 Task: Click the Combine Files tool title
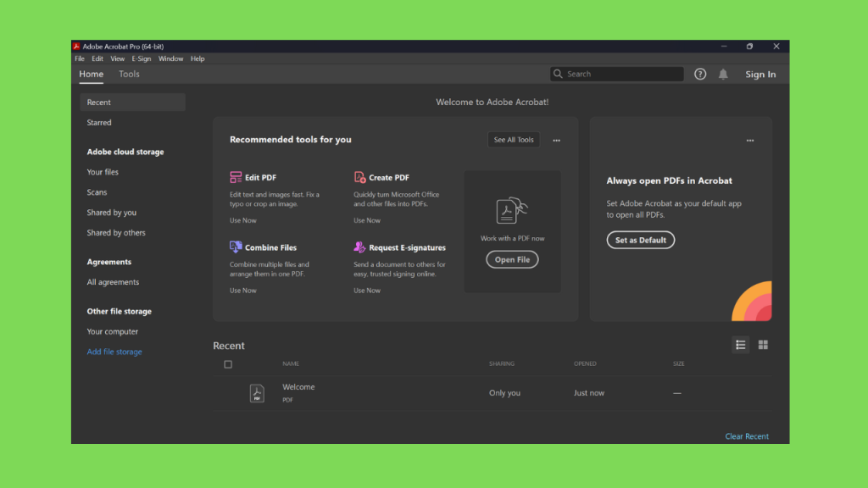(270, 247)
